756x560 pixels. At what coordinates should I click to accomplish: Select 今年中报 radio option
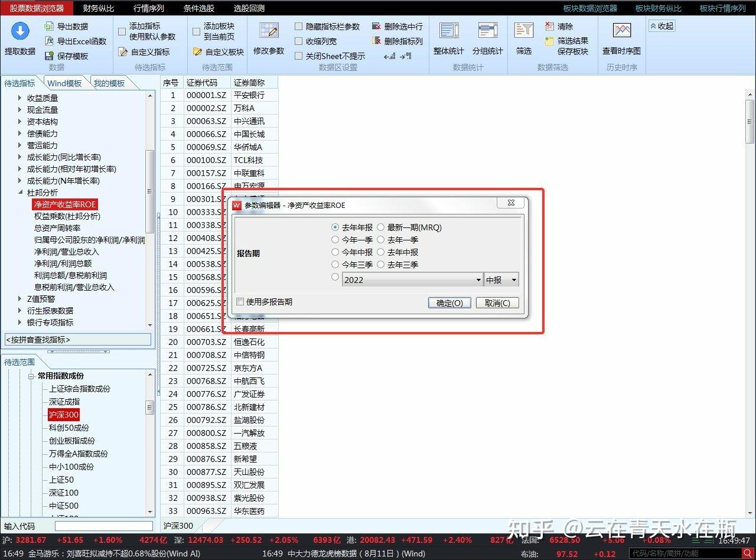click(x=335, y=252)
